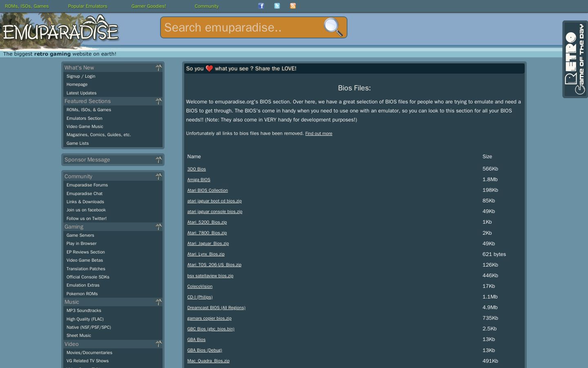The image size is (588, 368).
Task: Open Atari BIOS Collection link
Action: [207, 190]
